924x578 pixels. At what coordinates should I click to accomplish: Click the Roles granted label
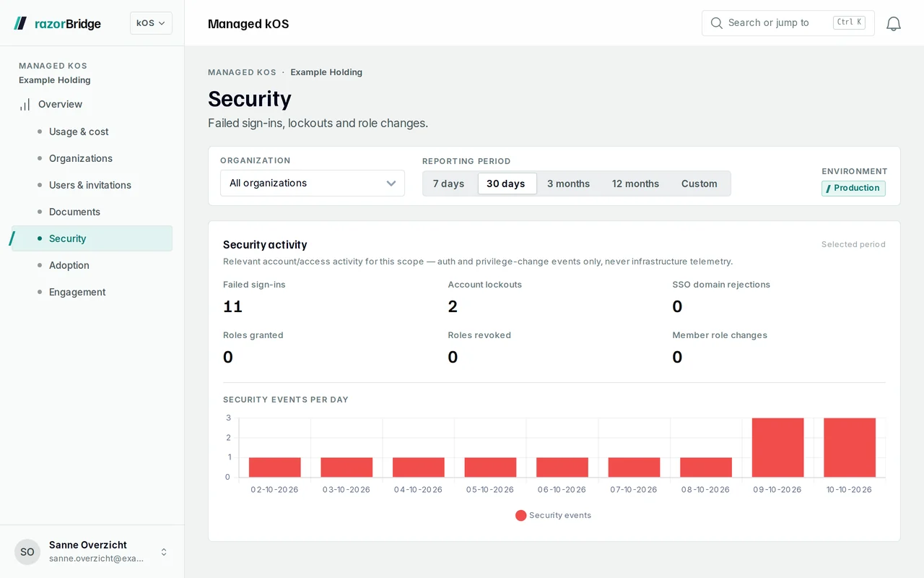(253, 335)
